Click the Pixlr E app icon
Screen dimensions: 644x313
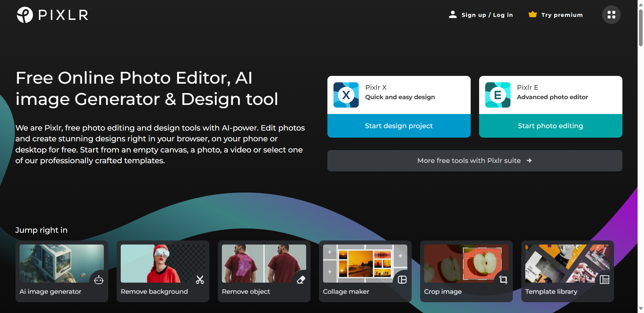click(498, 95)
